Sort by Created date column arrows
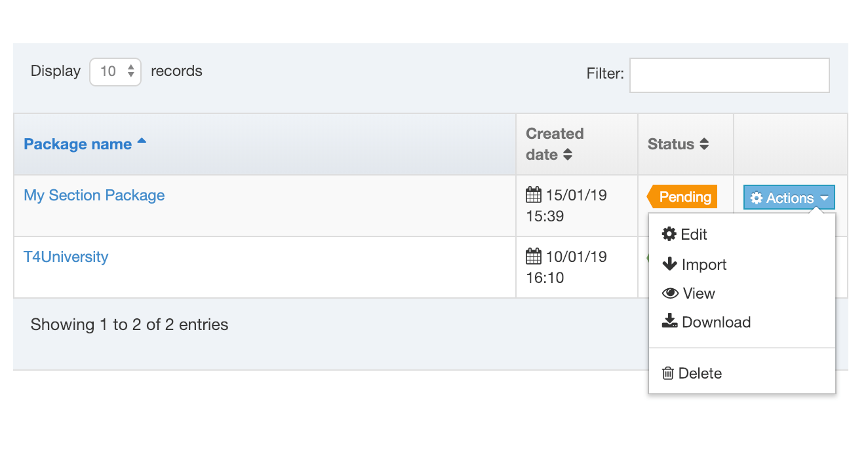This screenshot has height=465, width=868. click(568, 155)
